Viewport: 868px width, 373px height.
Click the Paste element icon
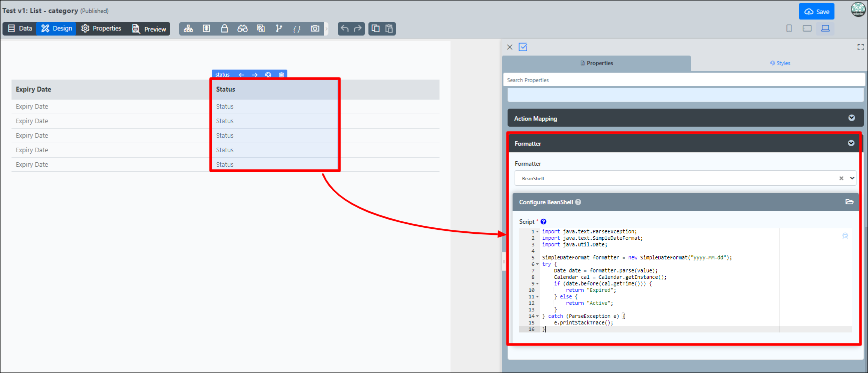pyautogui.click(x=389, y=29)
